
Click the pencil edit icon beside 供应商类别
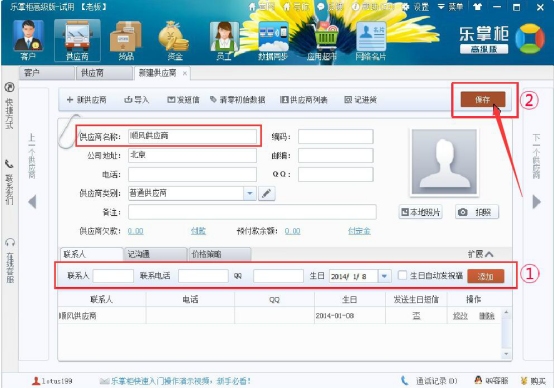coord(267,193)
